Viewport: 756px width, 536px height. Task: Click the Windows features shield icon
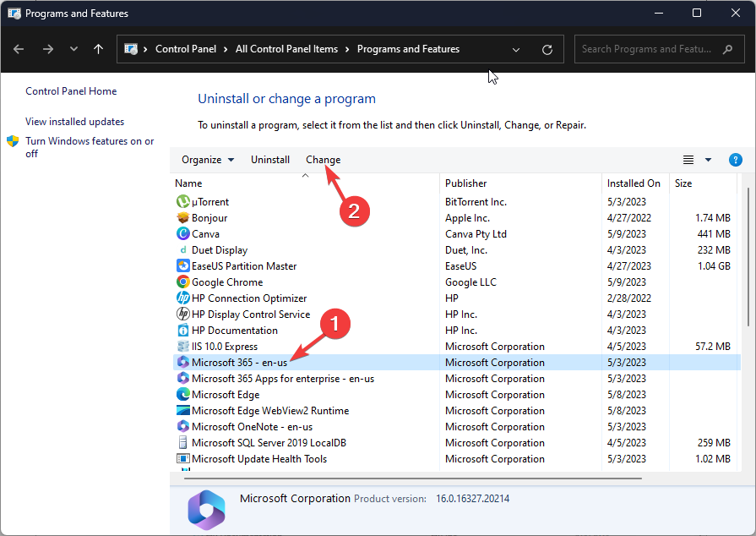coord(13,141)
